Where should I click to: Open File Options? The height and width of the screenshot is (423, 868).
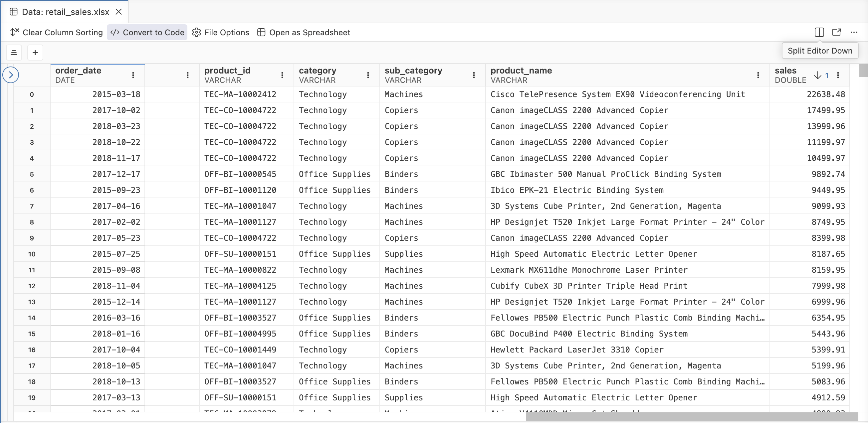click(x=221, y=32)
